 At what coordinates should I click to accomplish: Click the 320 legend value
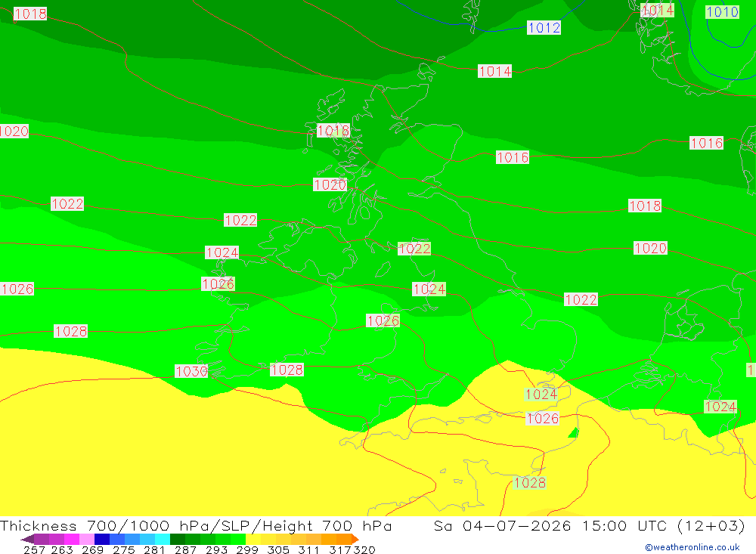[x=364, y=549]
